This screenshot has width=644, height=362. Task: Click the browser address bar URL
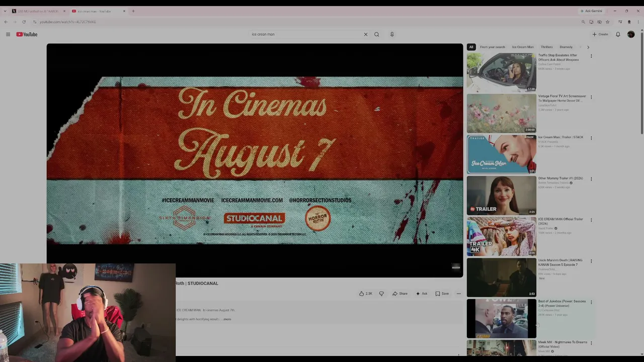(x=68, y=22)
